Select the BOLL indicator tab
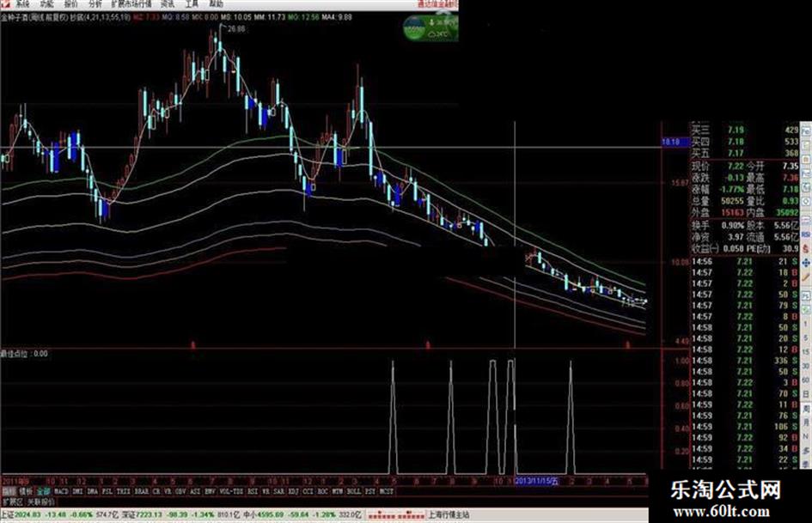This screenshot has width=812, height=523. [x=354, y=491]
